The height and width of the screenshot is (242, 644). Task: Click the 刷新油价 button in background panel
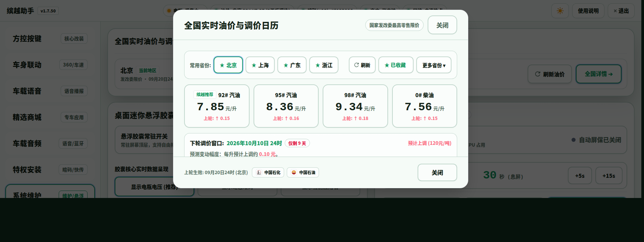tap(549, 74)
